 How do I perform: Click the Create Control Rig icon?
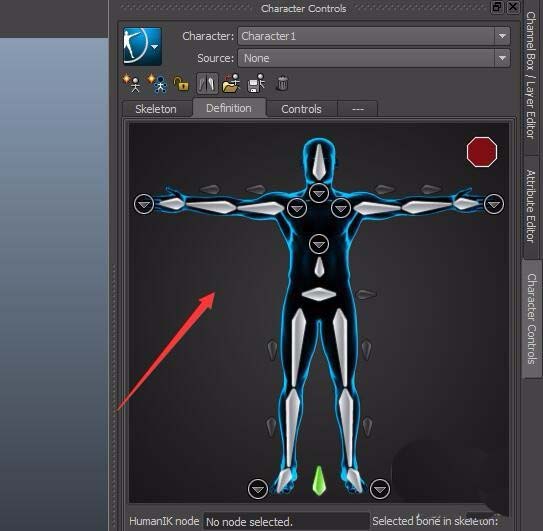point(157,83)
